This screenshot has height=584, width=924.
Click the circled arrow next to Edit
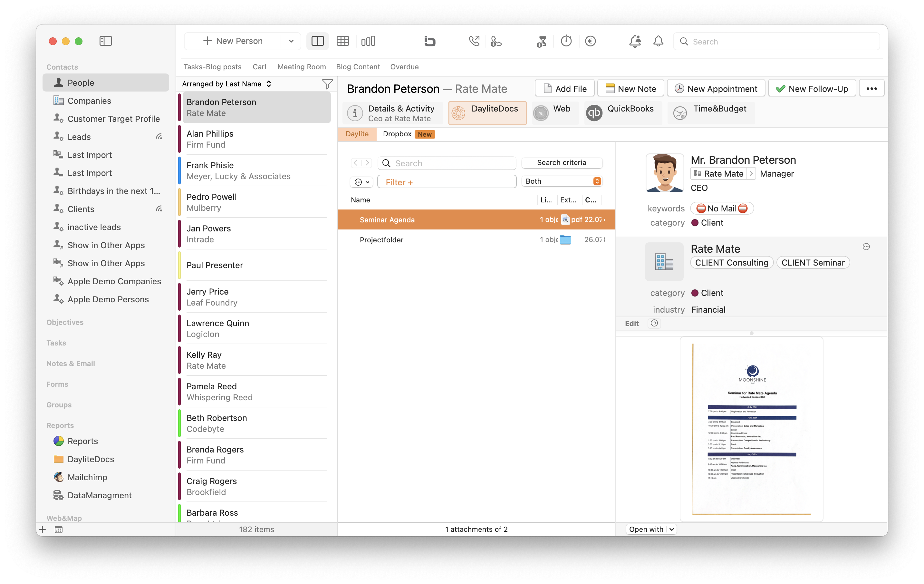click(654, 323)
